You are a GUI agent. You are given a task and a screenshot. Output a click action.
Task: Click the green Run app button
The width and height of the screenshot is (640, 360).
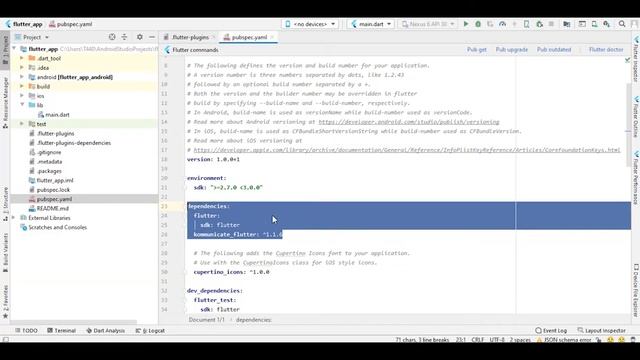click(x=466, y=24)
